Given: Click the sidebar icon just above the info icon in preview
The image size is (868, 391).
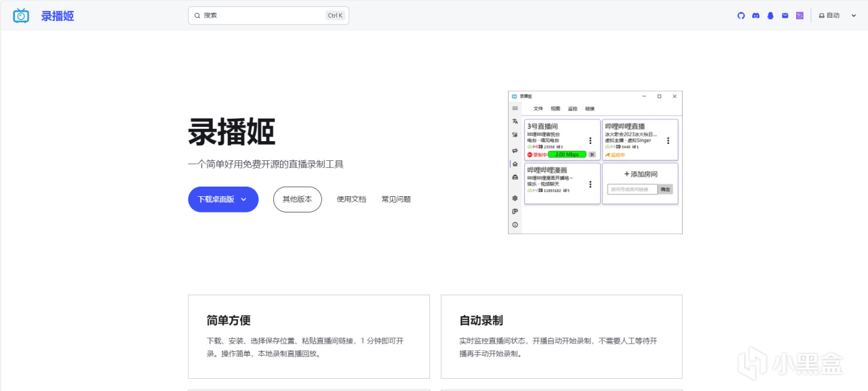Looking at the screenshot, I should [515, 212].
